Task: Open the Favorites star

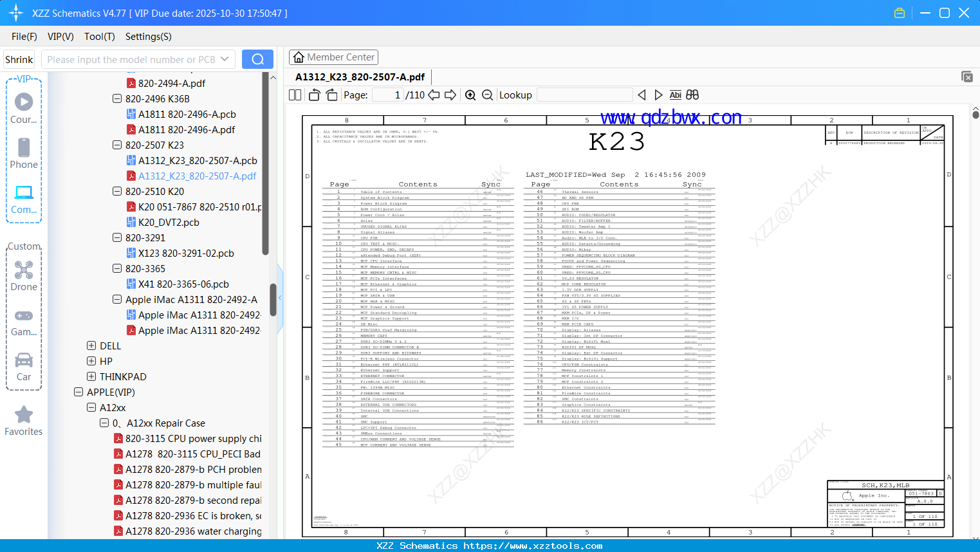Action: (x=24, y=421)
